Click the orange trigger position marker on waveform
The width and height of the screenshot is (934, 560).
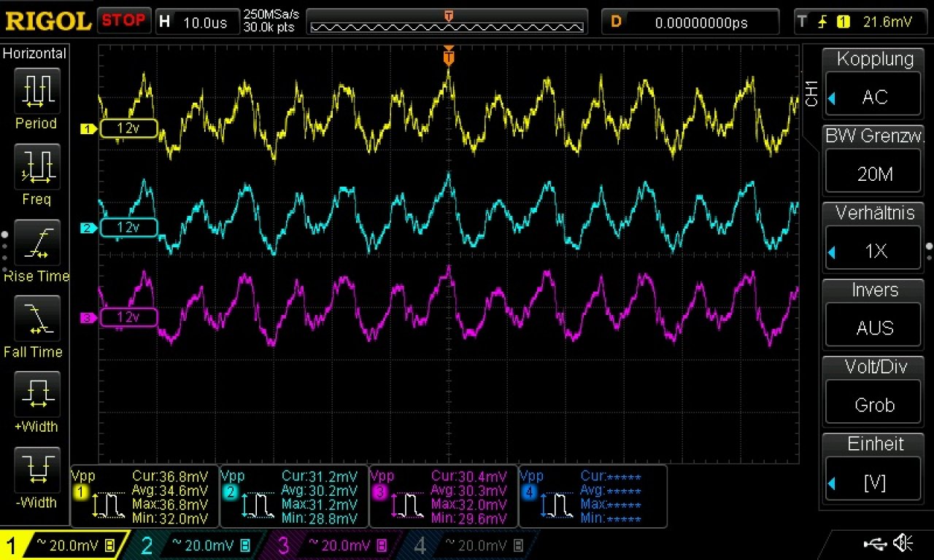[x=449, y=56]
